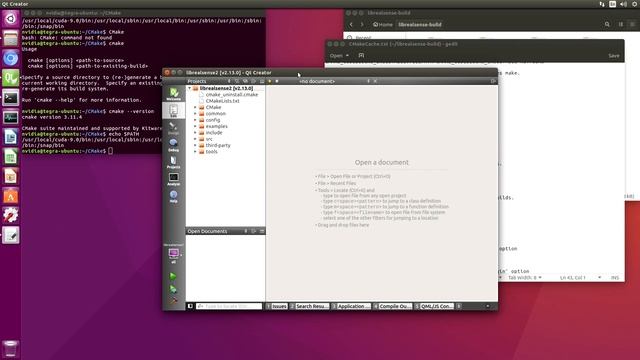Open the Issues output pane tab
Image resolution: width=640 pixels, height=360 pixels.
277,306
